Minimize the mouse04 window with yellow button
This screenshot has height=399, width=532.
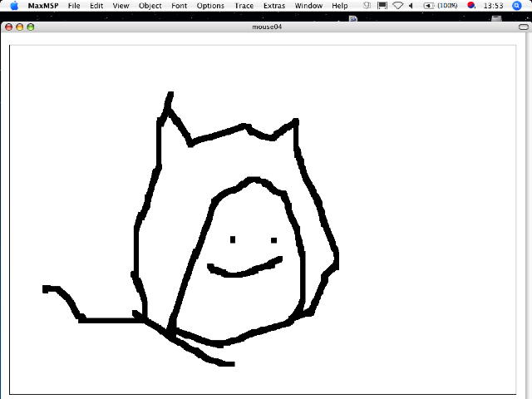20,27
